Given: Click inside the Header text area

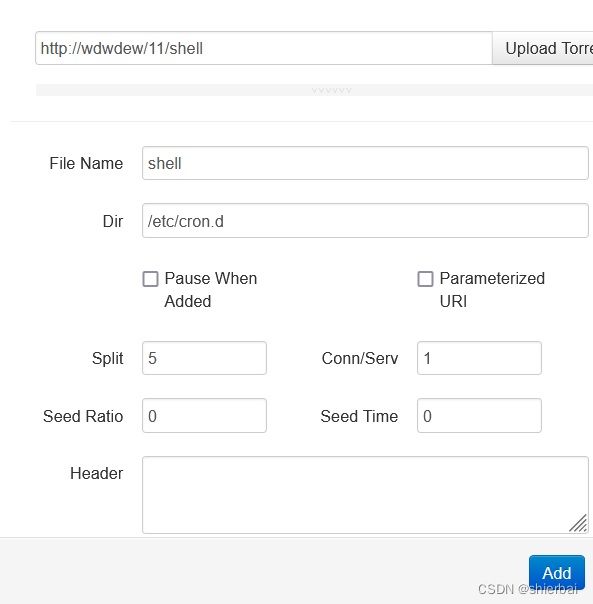Looking at the screenshot, I should 365,495.
